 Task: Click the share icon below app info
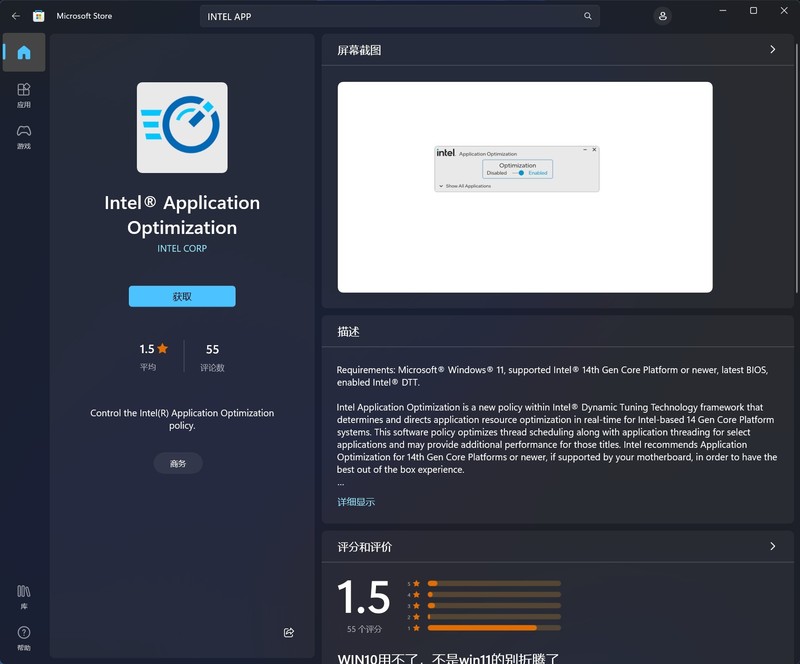point(289,632)
